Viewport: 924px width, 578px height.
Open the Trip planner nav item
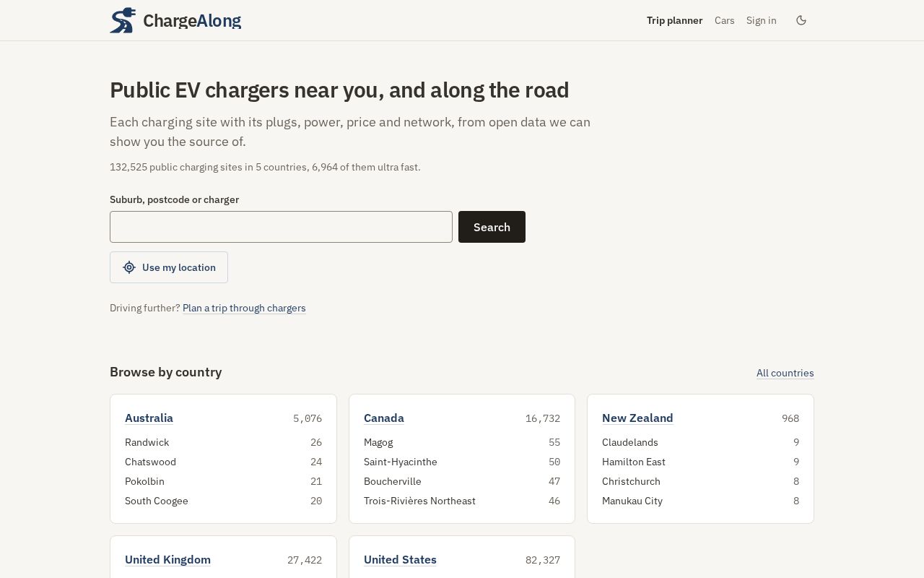(x=674, y=20)
